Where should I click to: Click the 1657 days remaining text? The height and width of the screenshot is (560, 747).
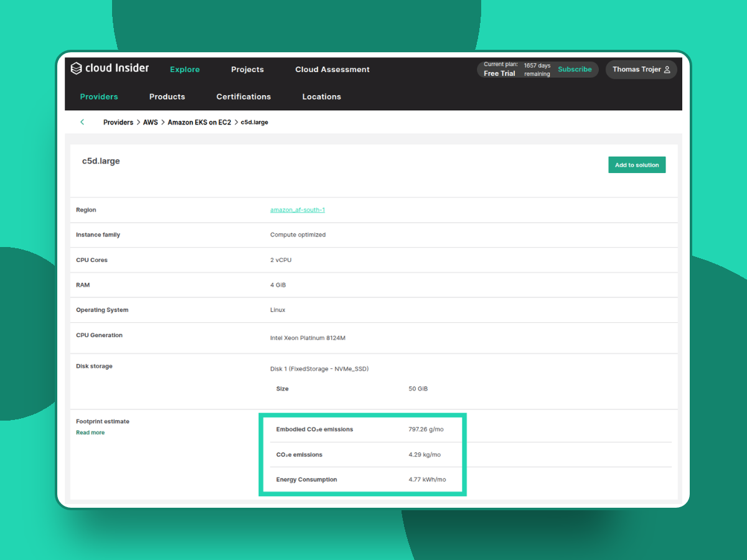tap(537, 70)
